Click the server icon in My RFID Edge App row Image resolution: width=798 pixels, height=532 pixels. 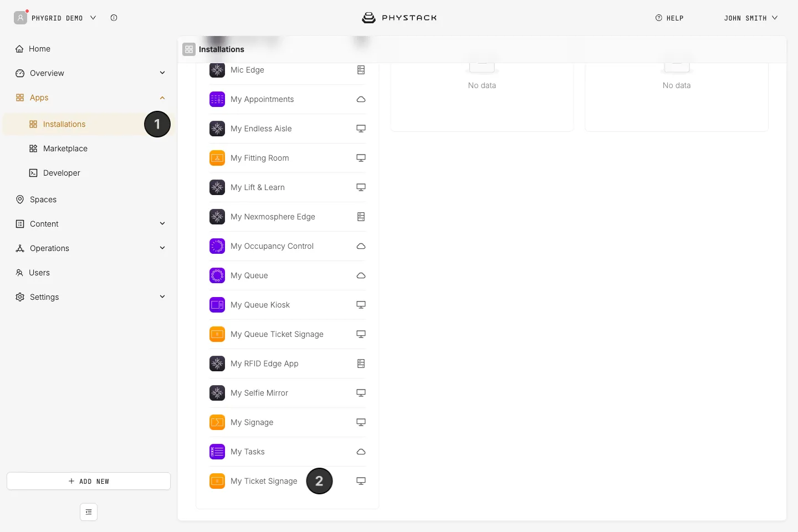pos(361,364)
